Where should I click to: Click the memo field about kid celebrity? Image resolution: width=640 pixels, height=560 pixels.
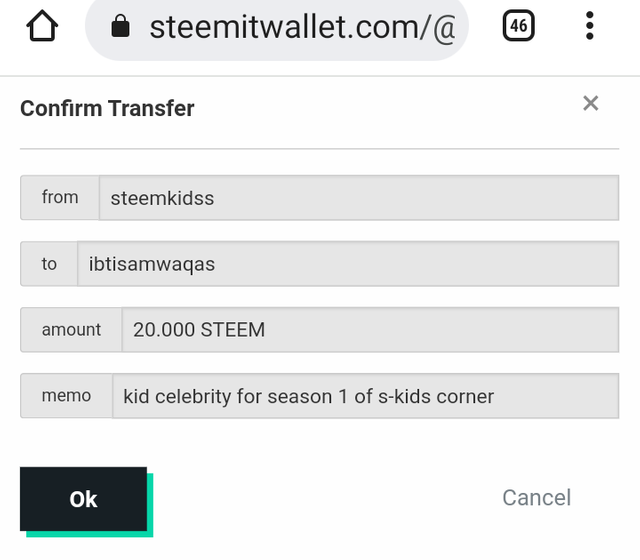tap(366, 396)
